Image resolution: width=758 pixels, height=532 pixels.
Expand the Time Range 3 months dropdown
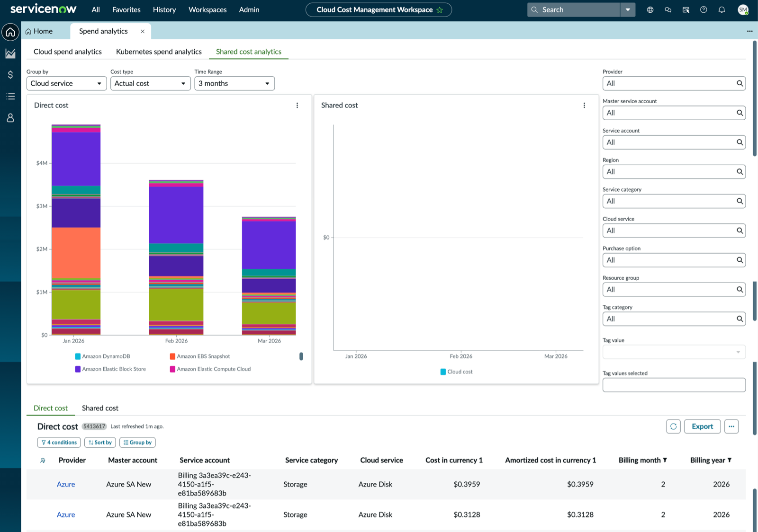click(235, 83)
